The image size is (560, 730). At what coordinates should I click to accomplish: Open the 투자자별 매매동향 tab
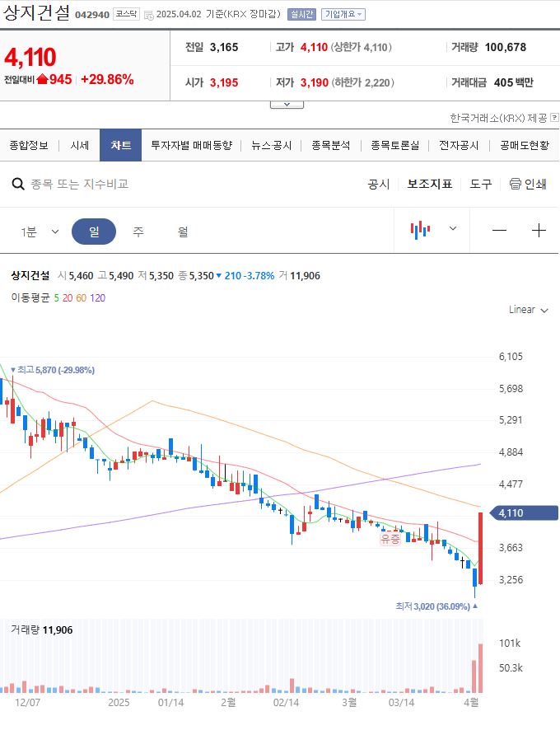pyautogui.click(x=191, y=145)
